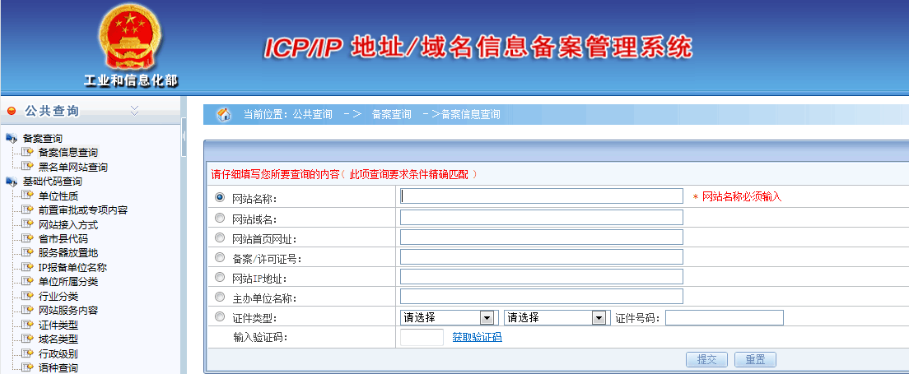Open 备案信息查询 in the tree
The image size is (910, 376).
68,153
